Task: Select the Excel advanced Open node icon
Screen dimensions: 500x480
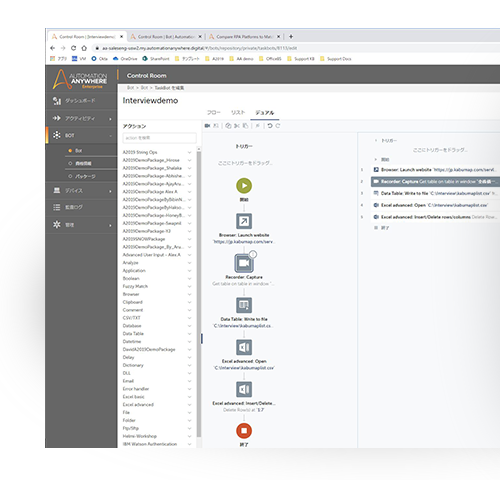Action: pos(244,347)
